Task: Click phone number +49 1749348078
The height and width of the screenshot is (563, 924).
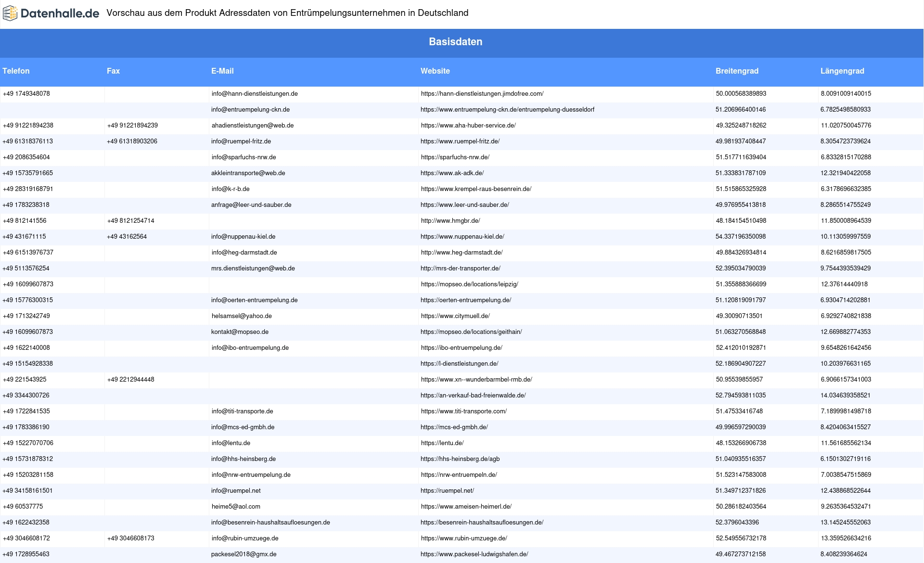Action: (x=26, y=94)
